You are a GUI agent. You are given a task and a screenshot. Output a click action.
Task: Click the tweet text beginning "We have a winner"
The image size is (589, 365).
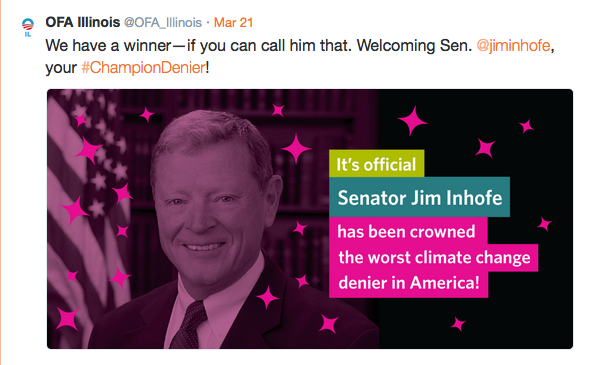pyautogui.click(x=300, y=57)
